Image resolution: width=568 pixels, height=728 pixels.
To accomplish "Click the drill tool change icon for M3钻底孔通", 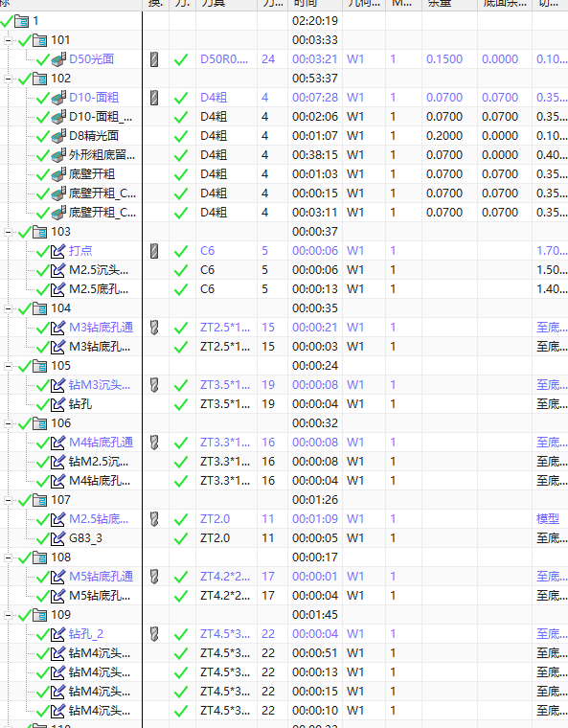I will (154, 328).
